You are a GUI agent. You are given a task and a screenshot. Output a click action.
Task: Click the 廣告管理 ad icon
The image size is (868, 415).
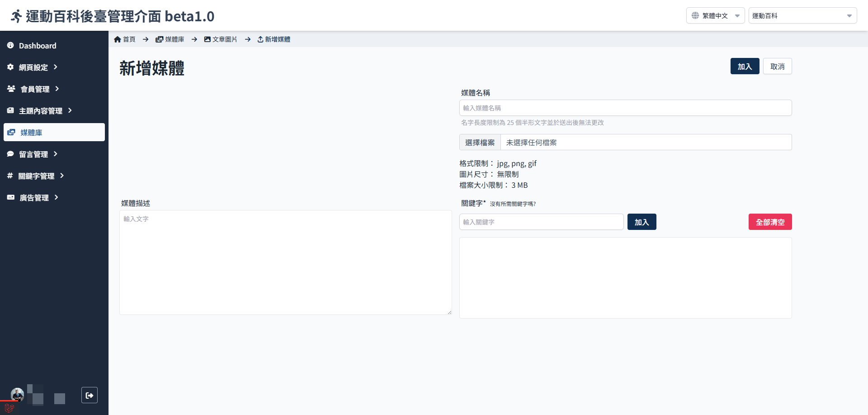click(x=11, y=197)
